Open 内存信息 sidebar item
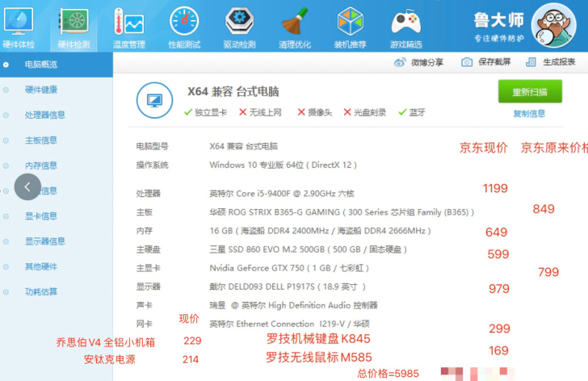Image resolution: width=588 pixels, height=381 pixels. (41, 165)
